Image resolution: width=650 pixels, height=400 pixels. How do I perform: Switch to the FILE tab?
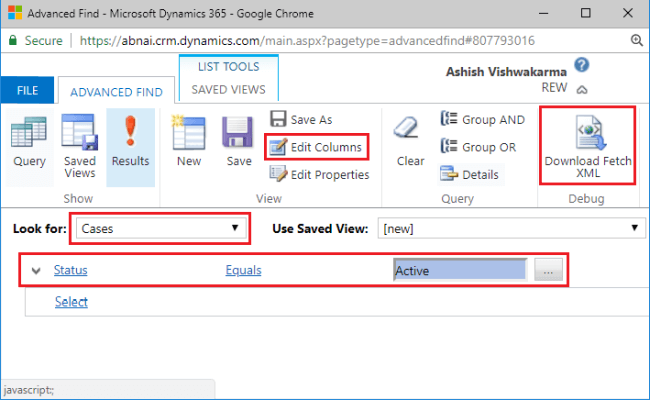point(27,90)
